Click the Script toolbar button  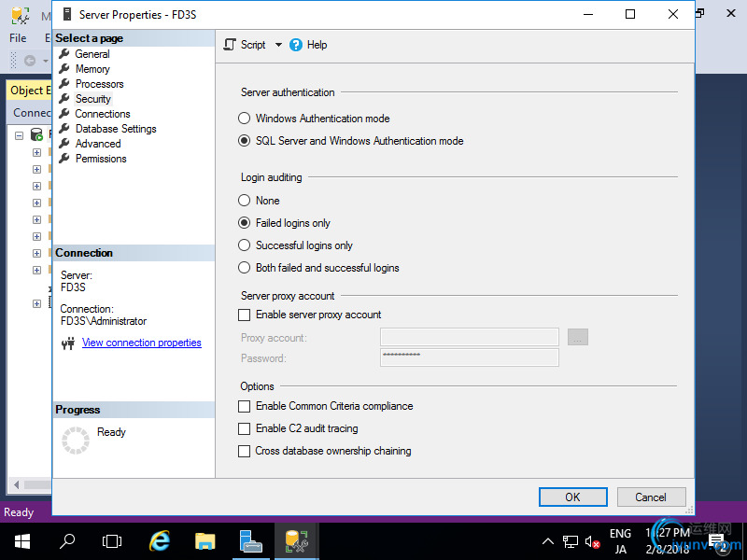click(x=245, y=45)
